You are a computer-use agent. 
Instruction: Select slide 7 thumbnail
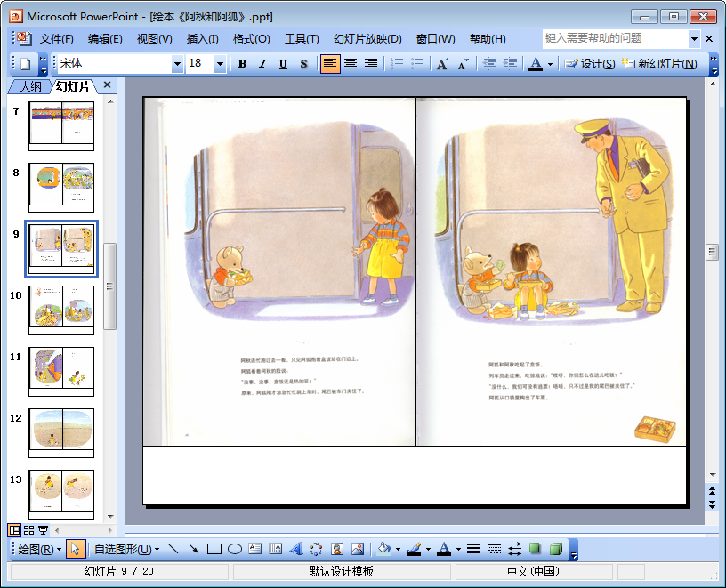61,126
